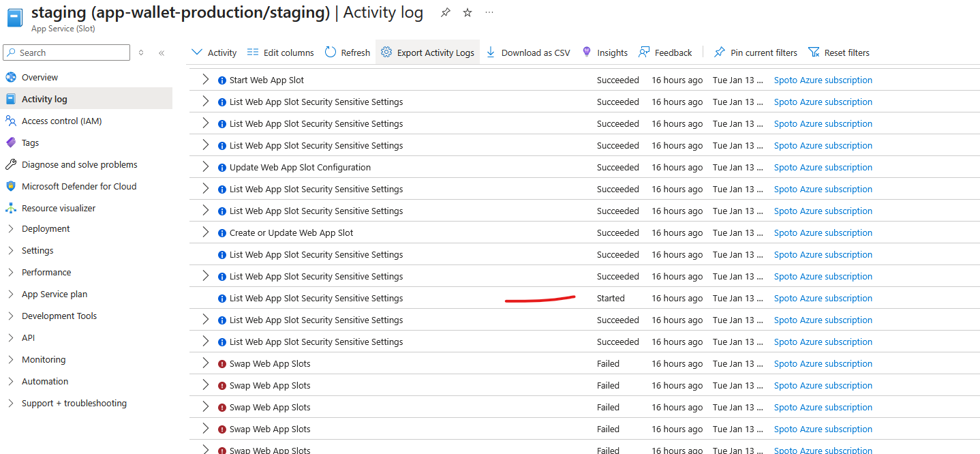The image size is (980, 454).
Task: Open subscription link on Start Web App Slot row
Action: click(823, 80)
